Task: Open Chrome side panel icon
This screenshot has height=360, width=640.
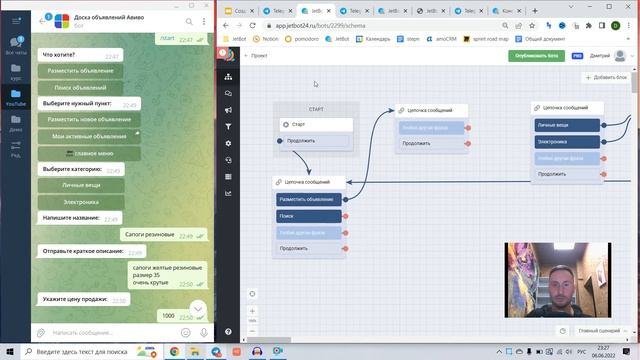Action: tap(602, 25)
